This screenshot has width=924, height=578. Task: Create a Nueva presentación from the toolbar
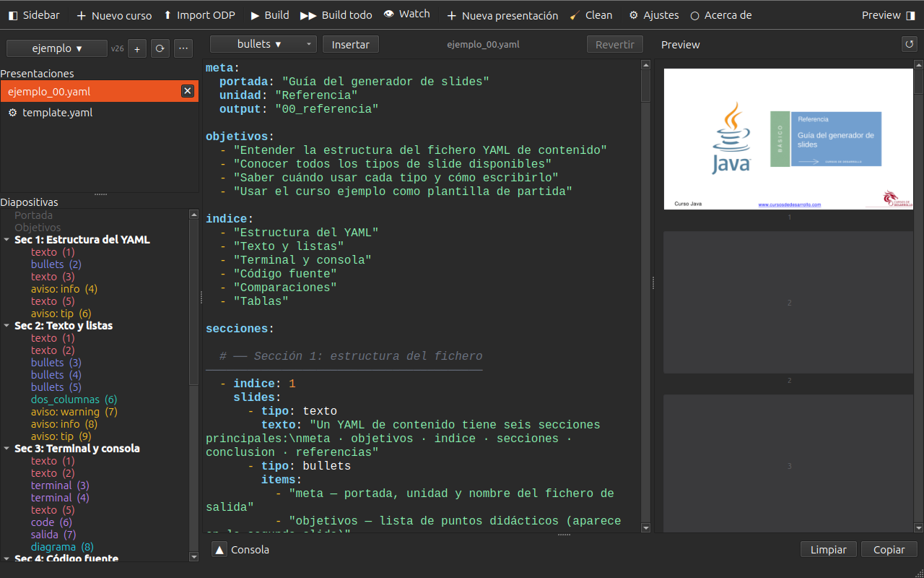(x=502, y=15)
